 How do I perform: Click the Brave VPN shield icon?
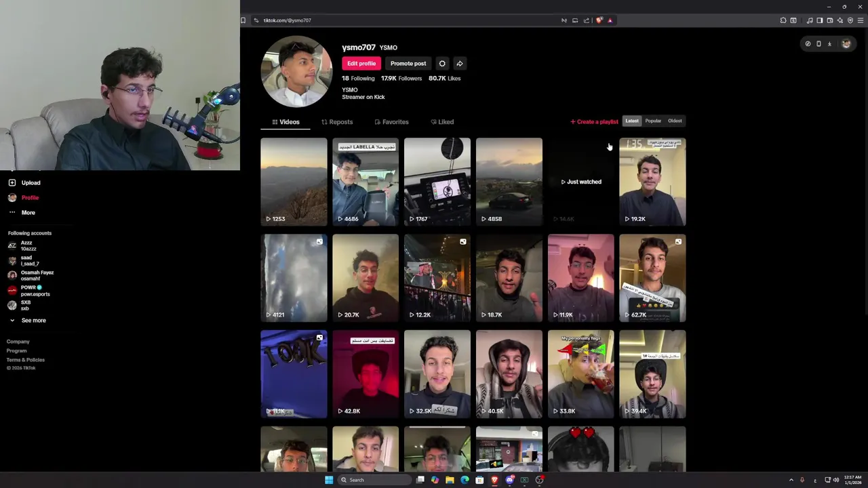point(850,20)
